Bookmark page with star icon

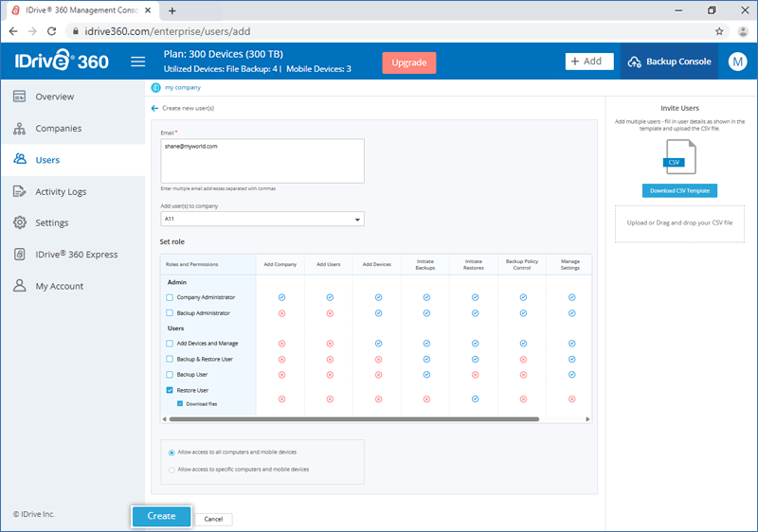[x=719, y=31]
